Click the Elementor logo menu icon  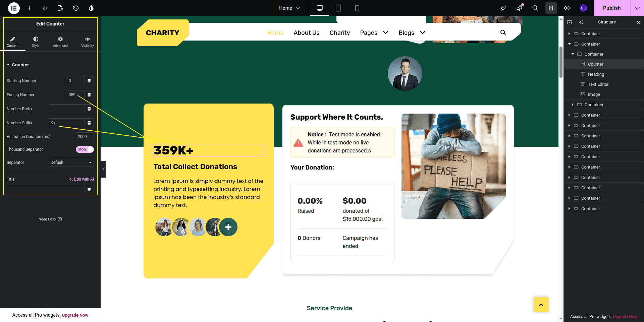[x=14, y=8]
